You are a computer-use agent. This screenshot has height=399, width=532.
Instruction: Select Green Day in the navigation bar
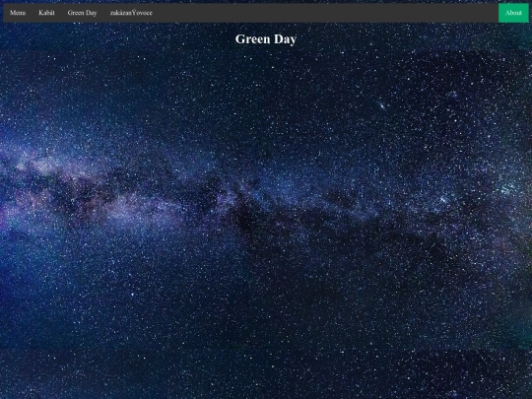(82, 13)
